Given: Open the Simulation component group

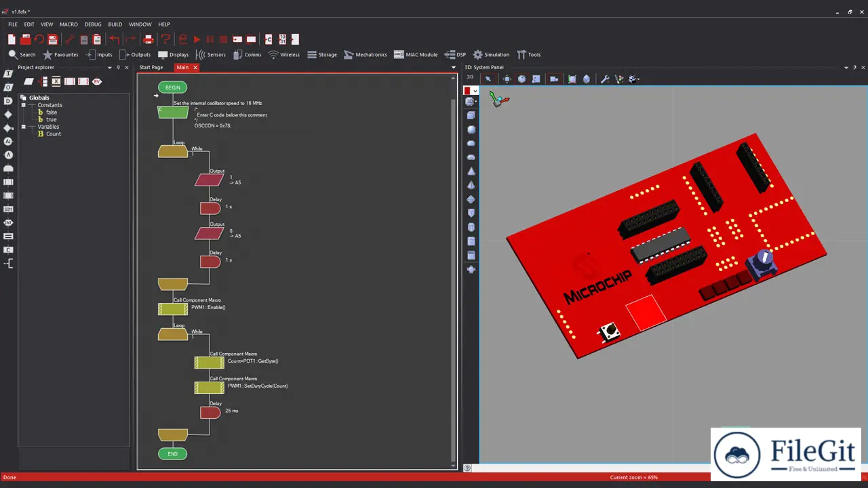Looking at the screenshot, I should click(x=491, y=55).
